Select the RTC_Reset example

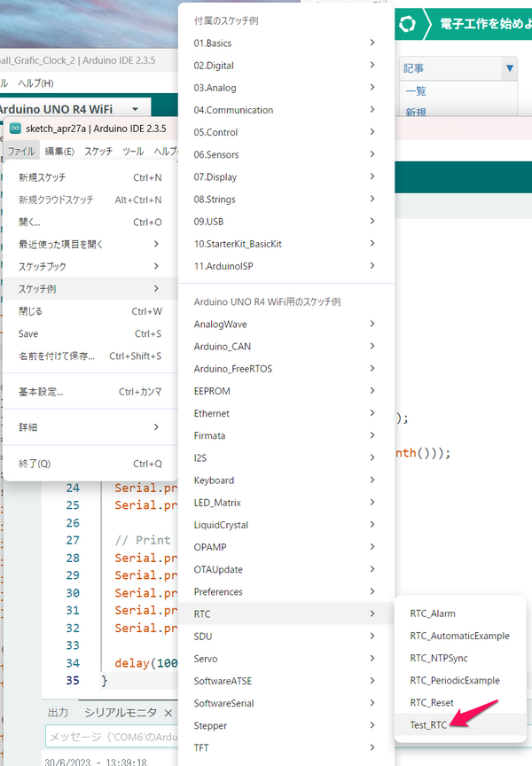tap(459, 703)
